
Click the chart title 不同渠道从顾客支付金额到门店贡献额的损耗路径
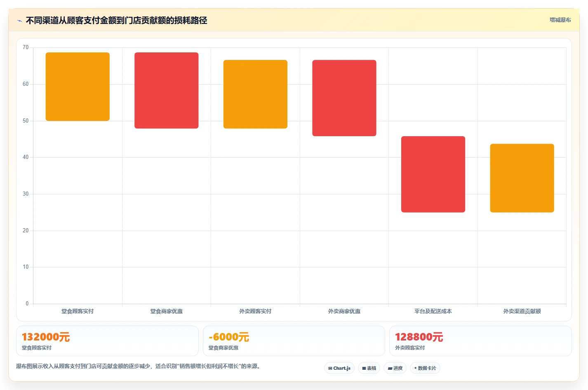tap(116, 21)
